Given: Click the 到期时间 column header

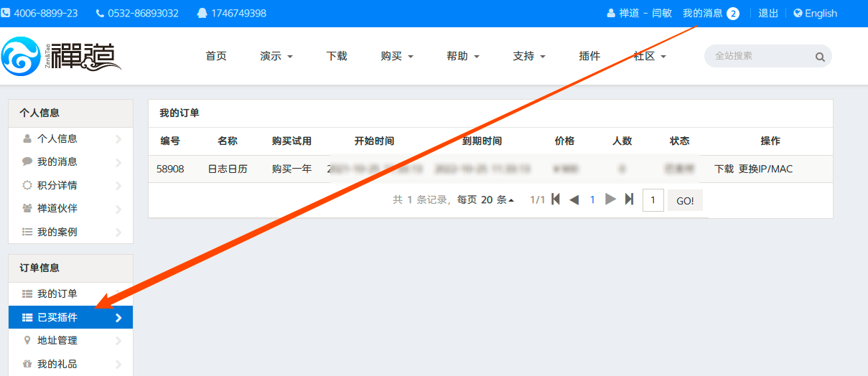Looking at the screenshot, I should [x=482, y=141].
